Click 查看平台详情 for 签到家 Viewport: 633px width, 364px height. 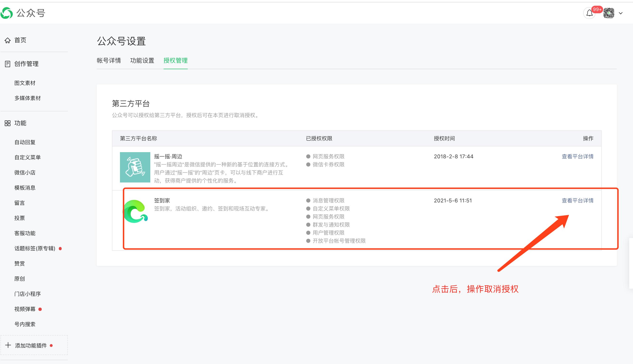[x=578, y=200]
